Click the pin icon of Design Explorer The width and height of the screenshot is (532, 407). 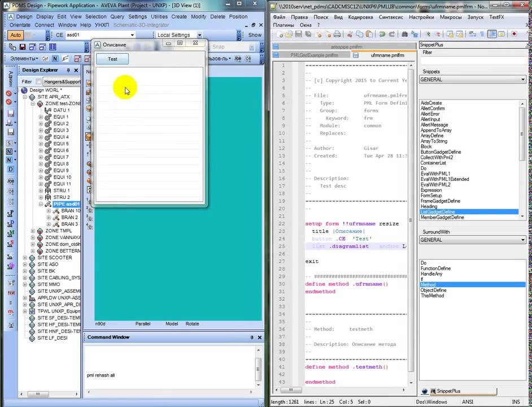click(x=68, y=70)
